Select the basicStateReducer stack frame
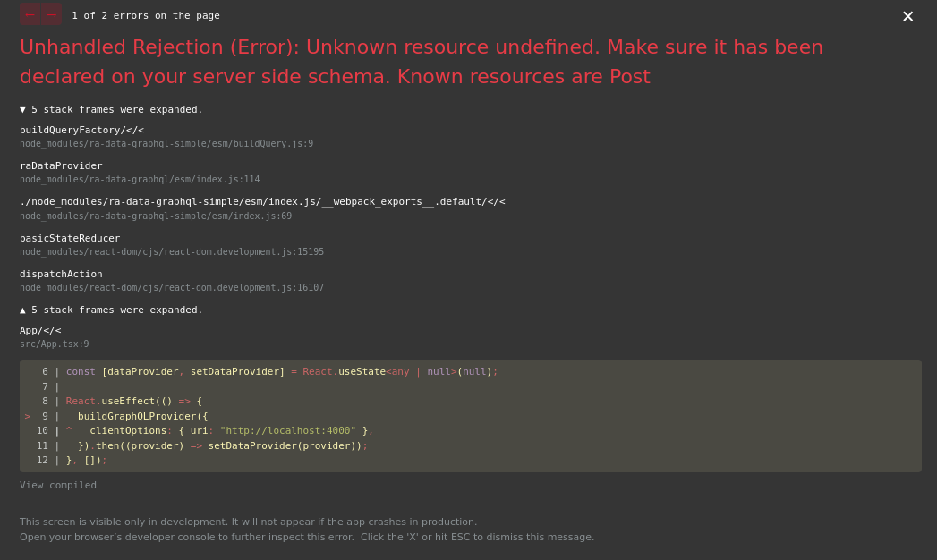Viewport: 937px width, 560px height. point(70,238)
